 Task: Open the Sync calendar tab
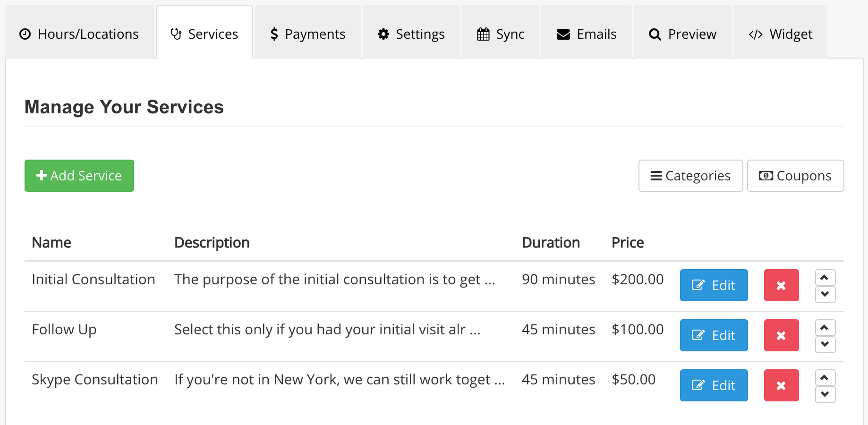coord(501,34)
